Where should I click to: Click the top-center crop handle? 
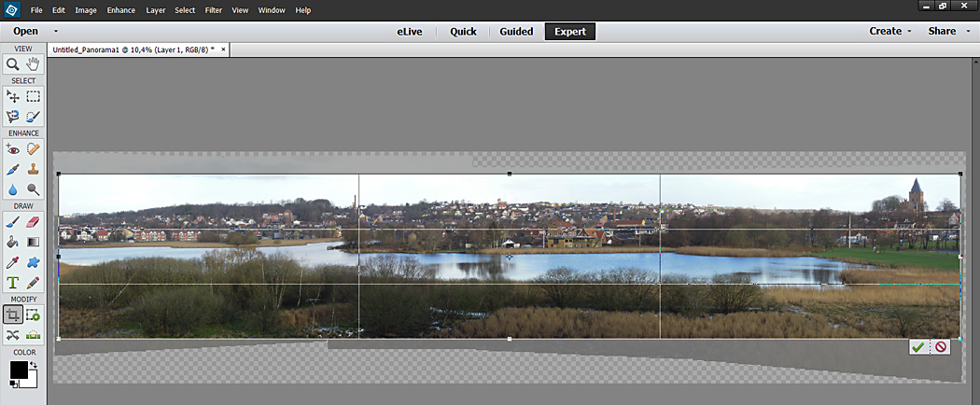(510, 174)
